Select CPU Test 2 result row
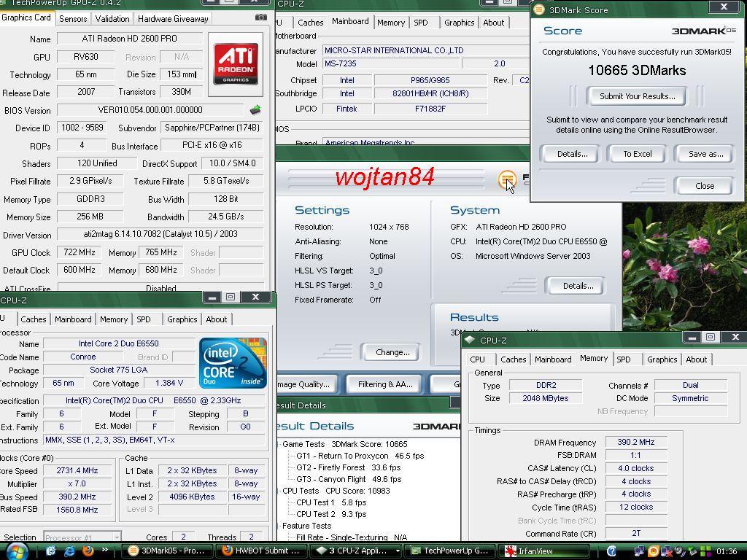The height and width of the screenshot is (560, 747). click(x=331, y=514)
